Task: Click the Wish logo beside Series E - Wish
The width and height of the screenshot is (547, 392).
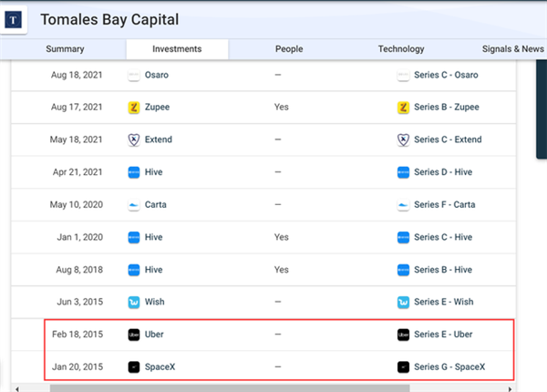Action: pos(403,302)
